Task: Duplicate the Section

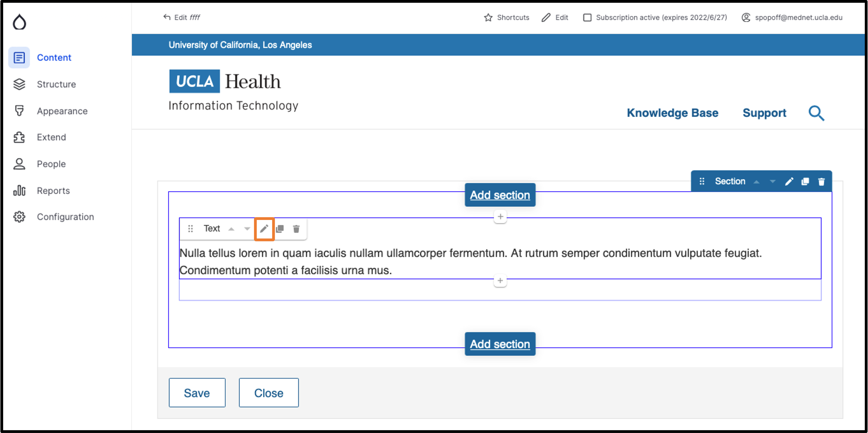Action: click(805, 182)
